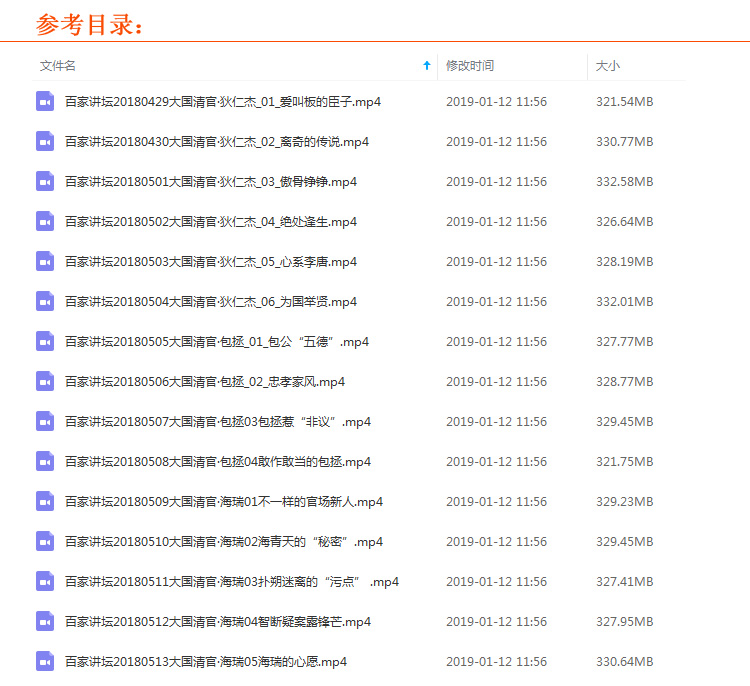Viewport: 750px width, 686px height.
Task: Click video icon beside 狄仁杰_04 绝处逢生
Action: (x=45, y=221)
